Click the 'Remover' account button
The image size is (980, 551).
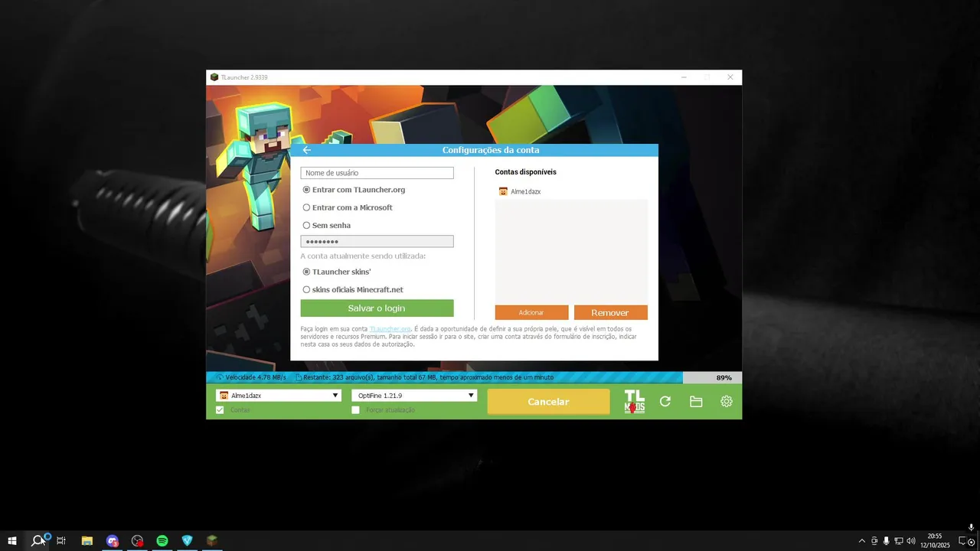pos(610,312)
